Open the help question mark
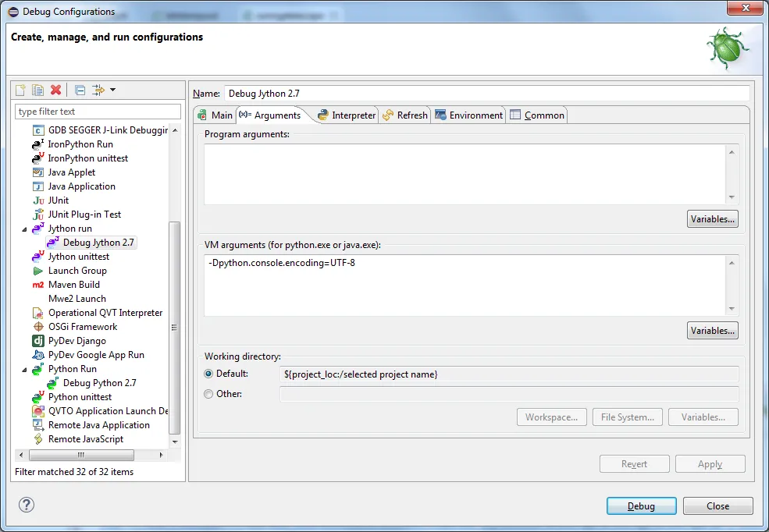Image resolution: width=769 pixels, height=532 pixels. click(27, 505)
